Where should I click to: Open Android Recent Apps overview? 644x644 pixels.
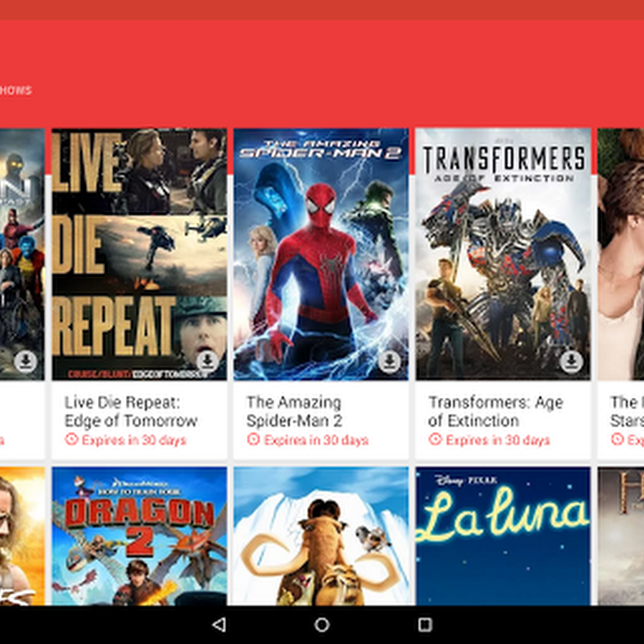(x=425, y=625)
